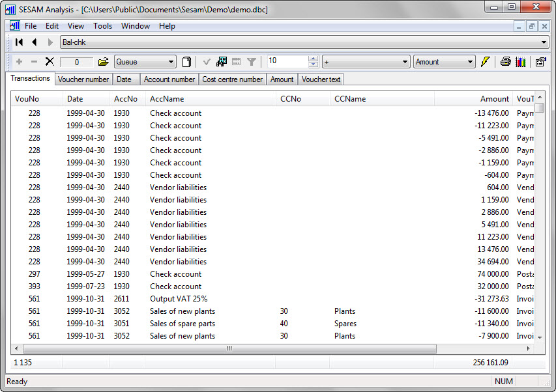This screenshot has width=556, height=392.
Task: Sort by the Amount column header
Action: 473,99
